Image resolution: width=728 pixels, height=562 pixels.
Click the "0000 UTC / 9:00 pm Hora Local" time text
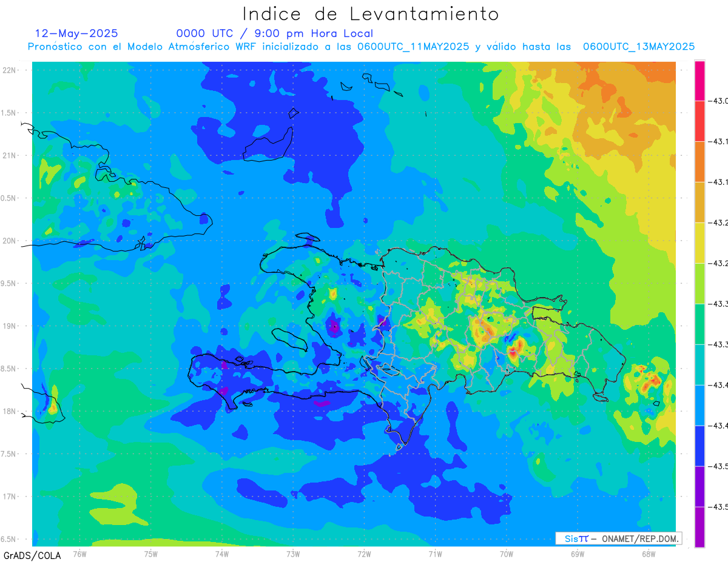(x=275, y=33)
